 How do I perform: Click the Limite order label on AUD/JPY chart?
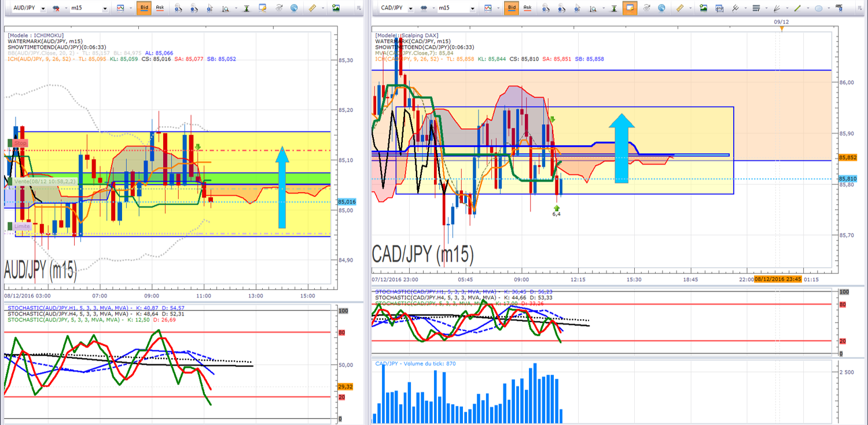pyautogui.click(x=22, y=226)
